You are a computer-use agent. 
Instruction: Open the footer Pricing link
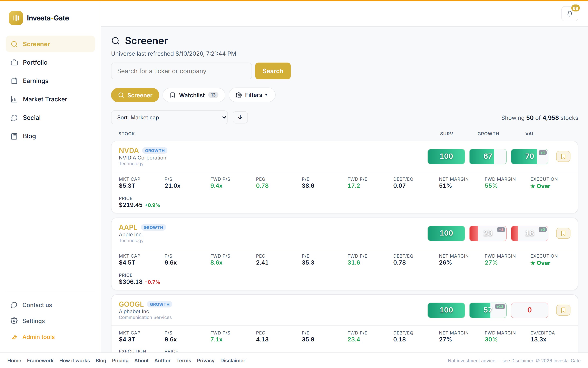click(120, 360)
